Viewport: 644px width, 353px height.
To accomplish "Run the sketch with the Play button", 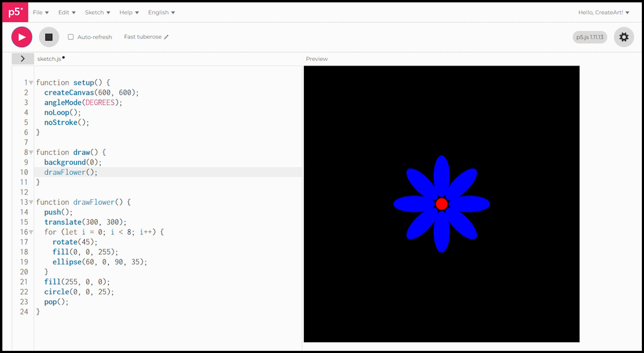I will pos(22,37).
